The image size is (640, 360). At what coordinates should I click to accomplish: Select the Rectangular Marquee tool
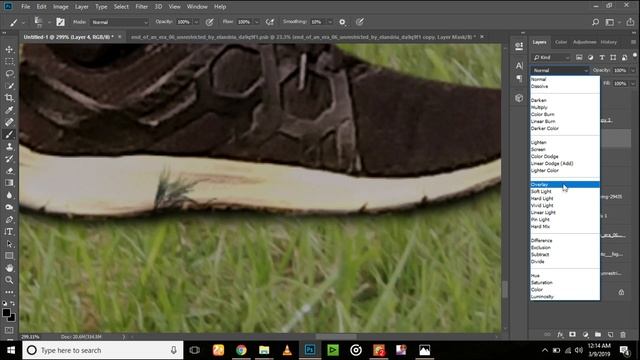(9, 62)
